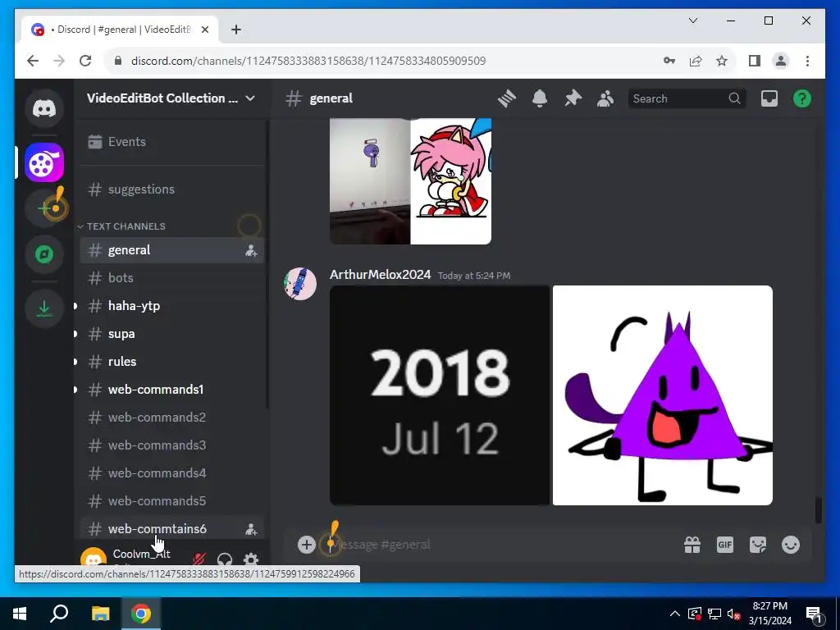Expand the VideoEditBot Collection server dropdown
The image size is (840, 630).
pos(250,98)
